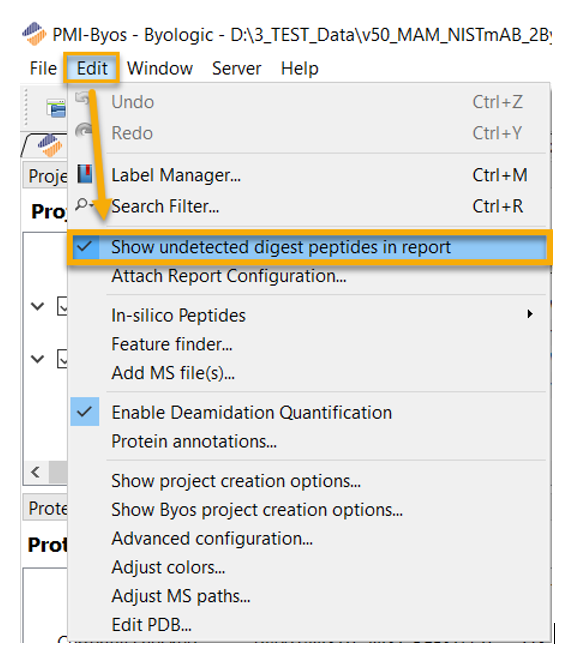Collapse the second project tree chevron
The height and width of the screenshot is (658, 570).
click(38, 359)
